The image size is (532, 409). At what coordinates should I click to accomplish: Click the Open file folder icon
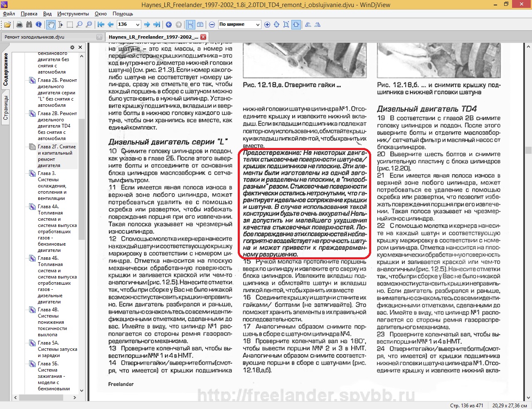[x=7, y=25]
